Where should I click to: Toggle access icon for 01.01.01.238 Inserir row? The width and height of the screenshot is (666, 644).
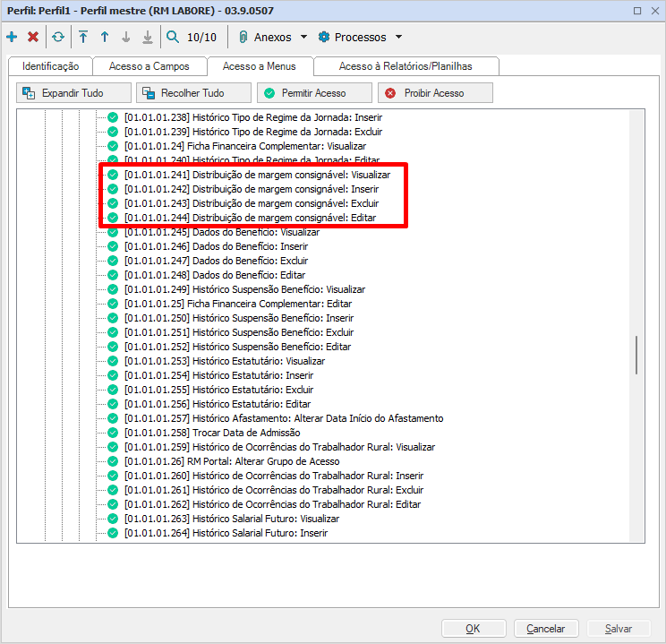coord(113,117)
